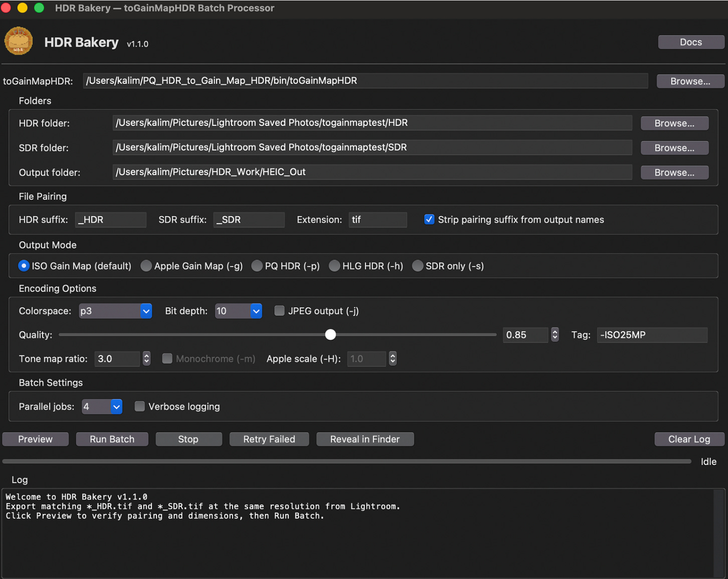Image resolution: width=728 pixels, height=579 pixels.
Task: Select the Apple Gain Map (-g) mode
Action: click(147, 266)
